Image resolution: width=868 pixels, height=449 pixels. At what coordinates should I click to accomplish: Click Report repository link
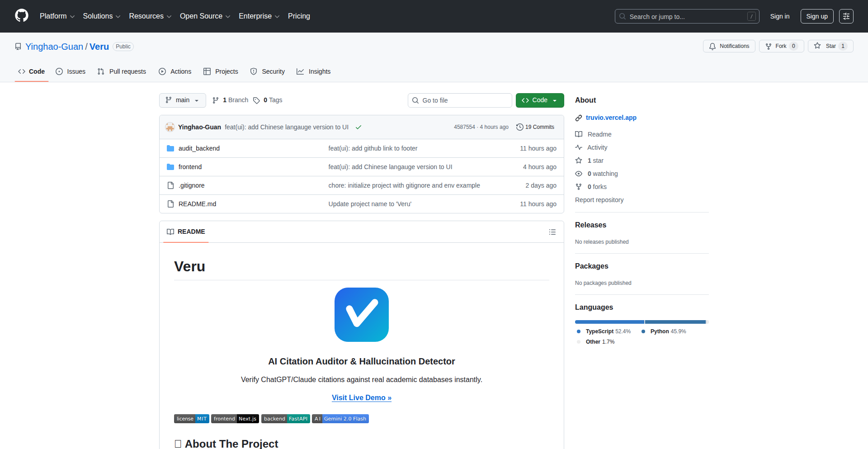599,200
